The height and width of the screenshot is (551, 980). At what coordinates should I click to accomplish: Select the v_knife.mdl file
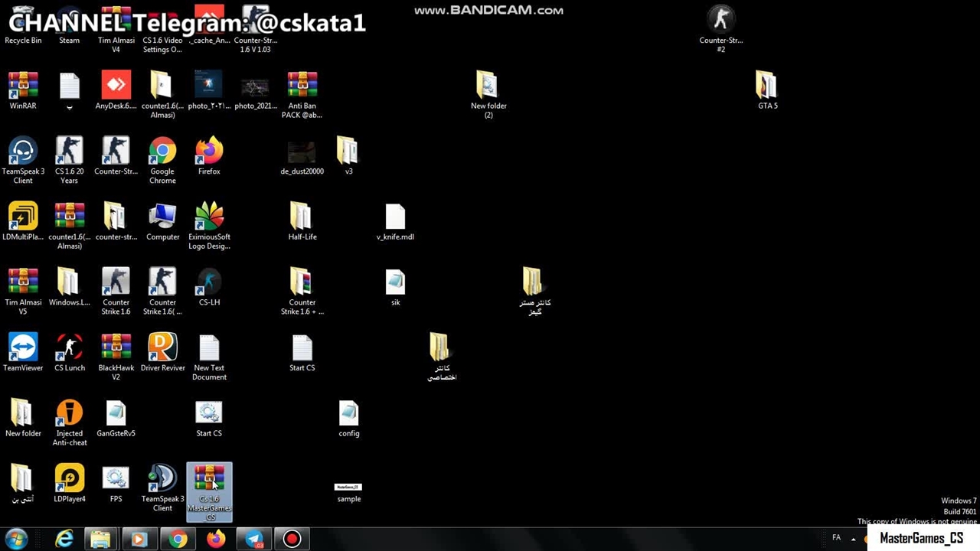pos(395,218)
